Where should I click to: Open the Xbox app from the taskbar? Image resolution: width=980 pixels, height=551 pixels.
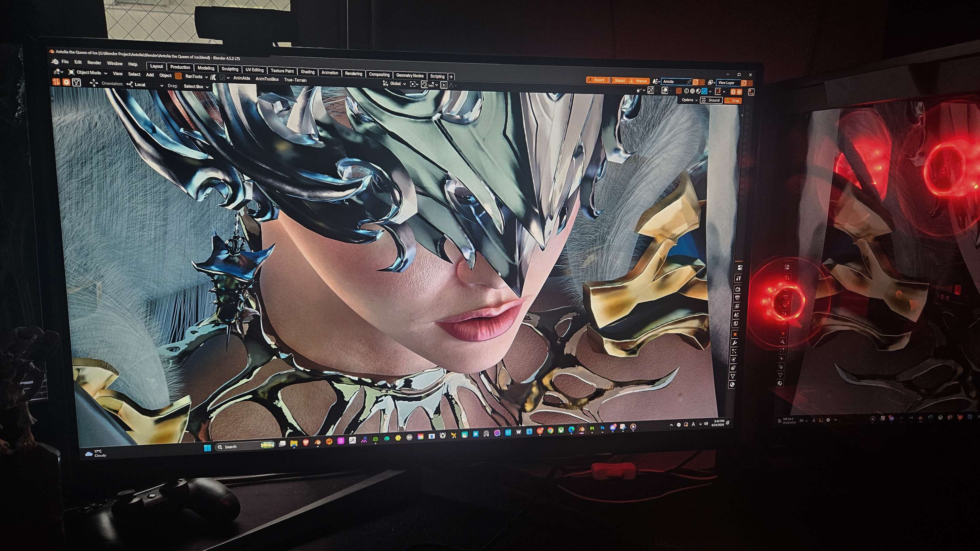pos(561,431)
